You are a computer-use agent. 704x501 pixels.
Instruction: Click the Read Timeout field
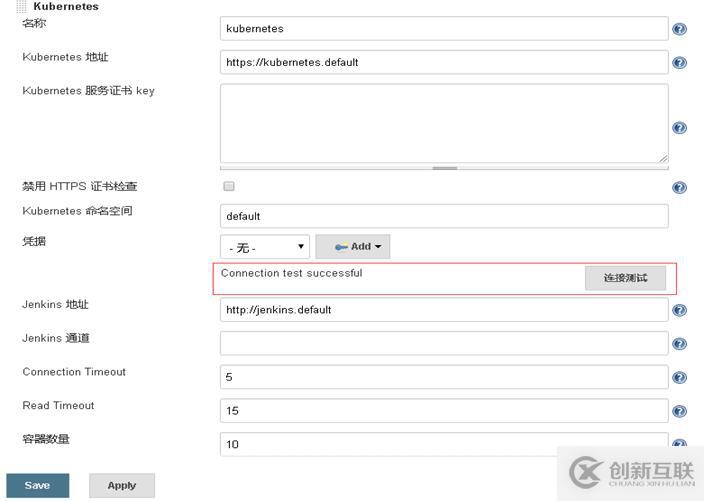444,411
